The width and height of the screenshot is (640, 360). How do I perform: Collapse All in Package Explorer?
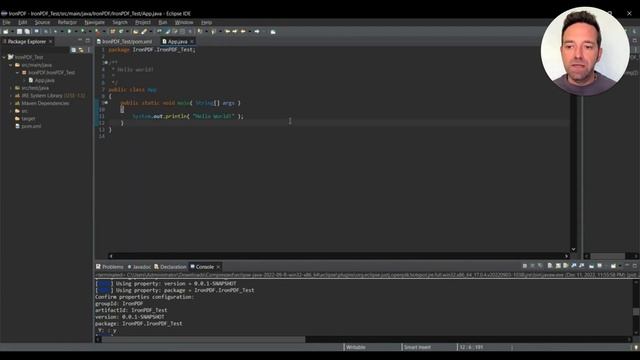[x=73, y=50]
